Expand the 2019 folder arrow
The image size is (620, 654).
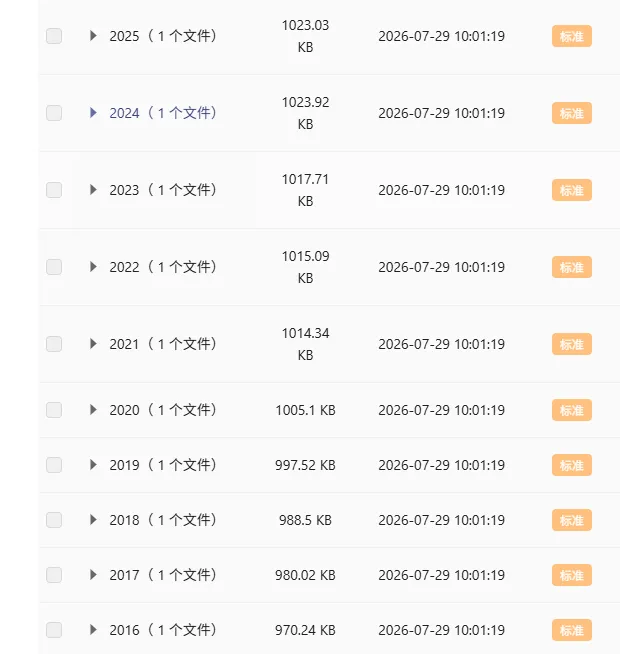(x=93, y=465)
